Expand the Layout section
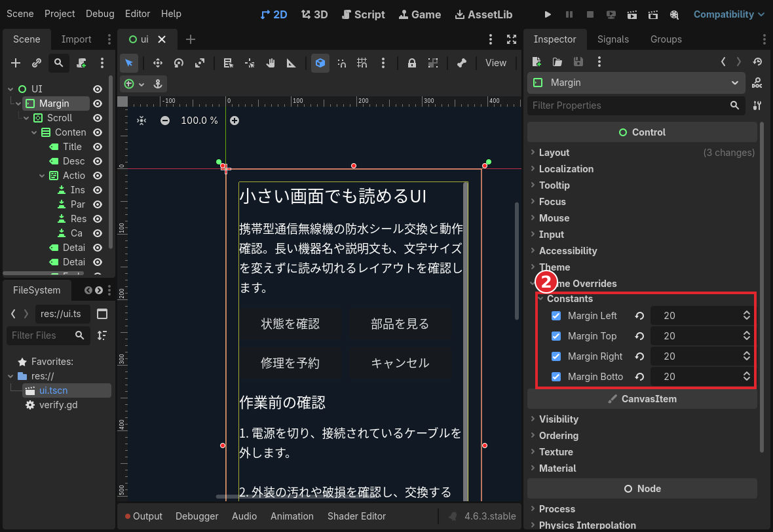773x532 pixels. 643,153
